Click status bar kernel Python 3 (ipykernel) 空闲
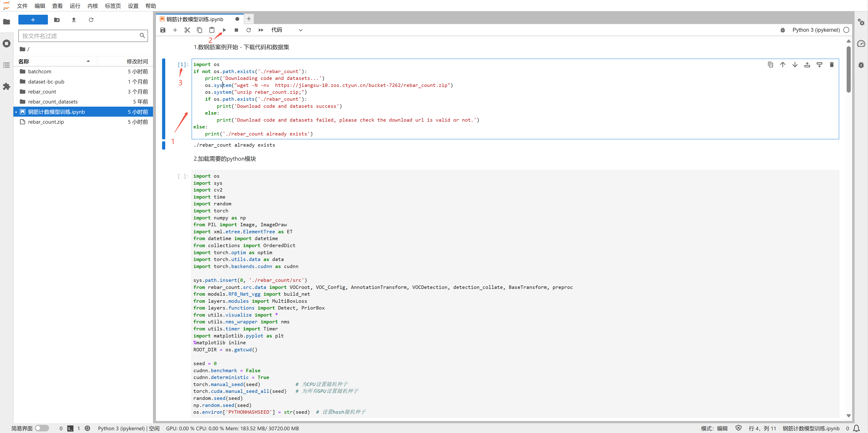Image resolution: width=868 pixels, height=433 pixels. pos(129,428)
